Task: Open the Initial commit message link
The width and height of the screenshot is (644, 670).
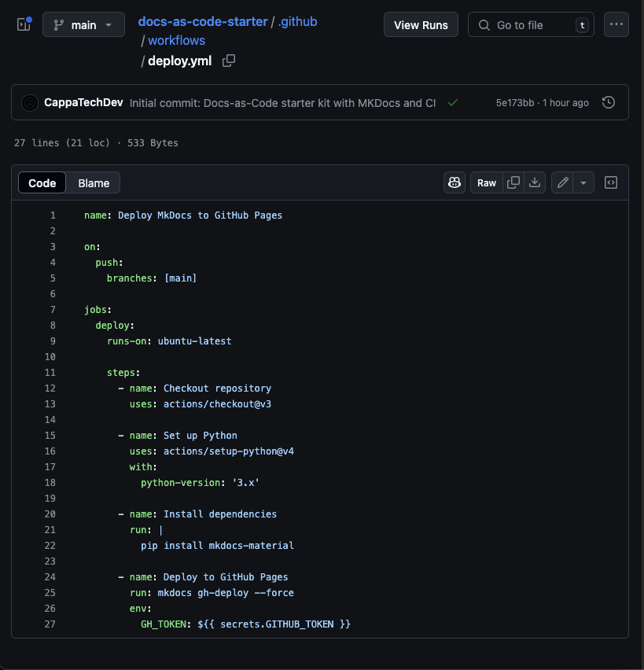Action: click(282, 103)
